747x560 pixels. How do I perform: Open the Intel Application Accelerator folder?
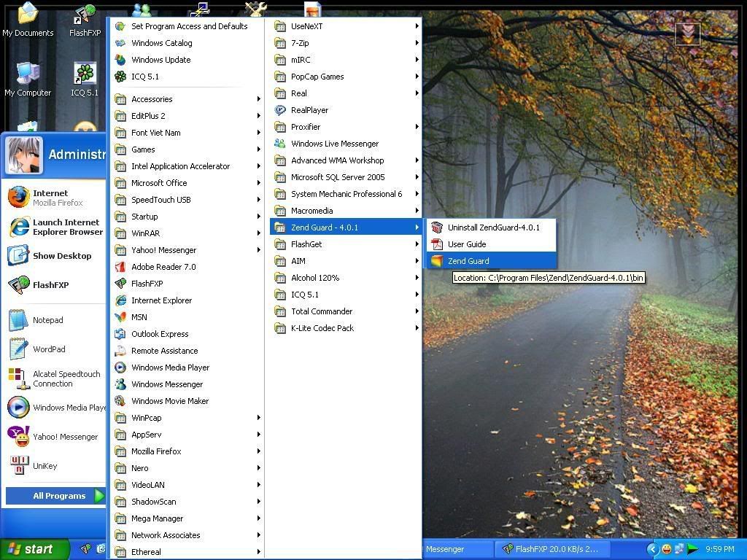187,166
